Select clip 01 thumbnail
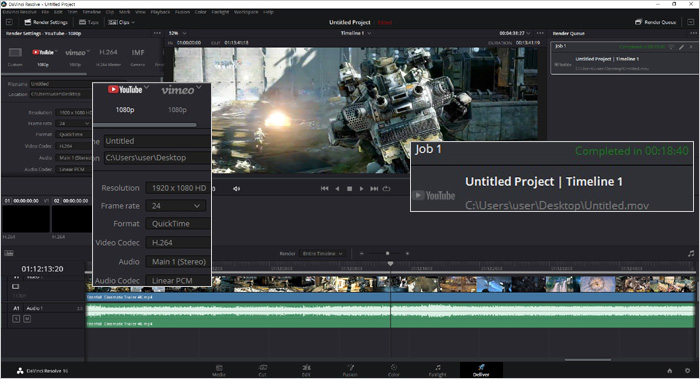 tap(26, 219)
